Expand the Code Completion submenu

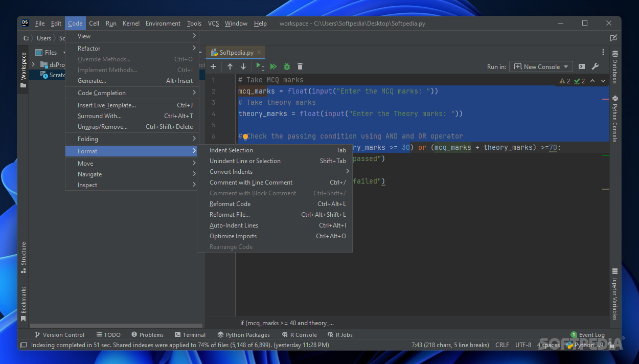[x=132, y=93]
